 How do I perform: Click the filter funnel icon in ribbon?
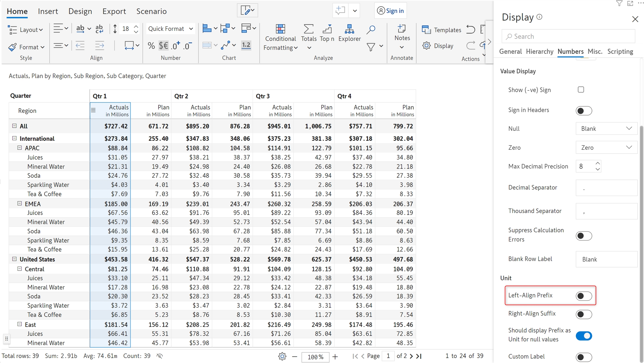(x=371, y=47)
